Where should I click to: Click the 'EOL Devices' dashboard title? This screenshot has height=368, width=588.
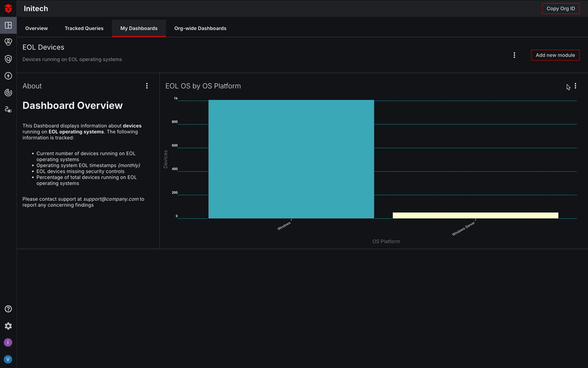pos(43,47)
